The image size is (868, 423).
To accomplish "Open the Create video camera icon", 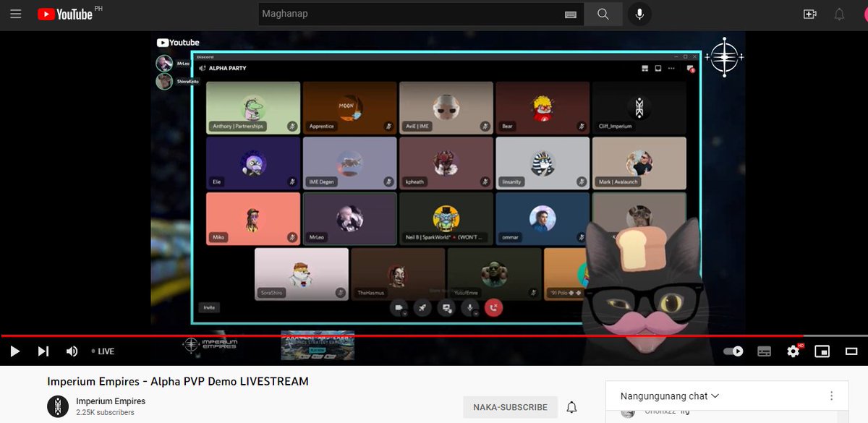I will pyautogui.click(x=809, y=14).
